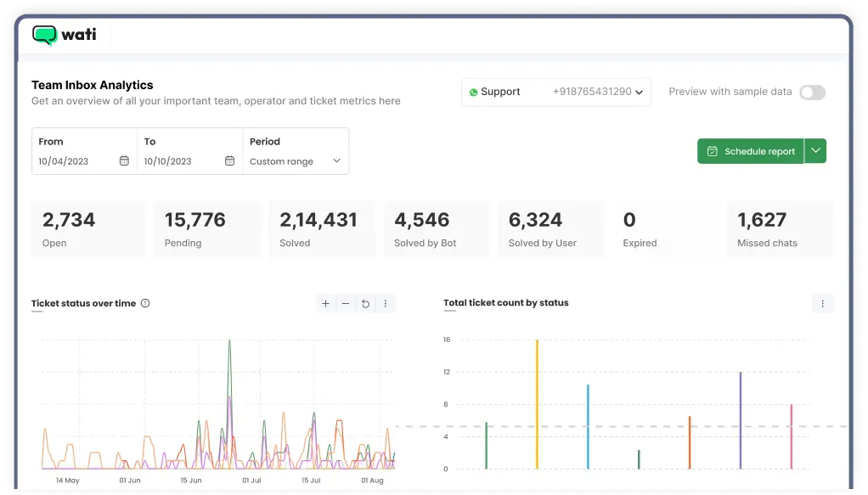Enable Preview with sample data
The width and height of the screenshot is (868, 495).
[x=812, y=92]
